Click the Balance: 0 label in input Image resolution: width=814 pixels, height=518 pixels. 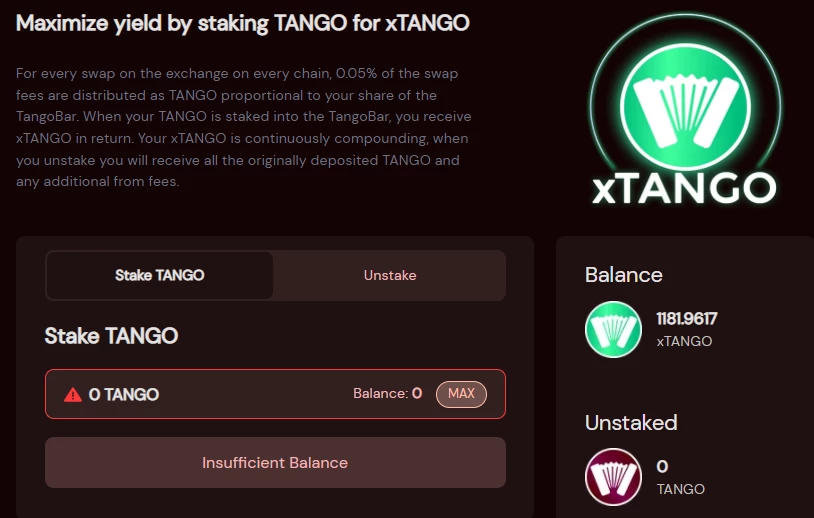(387, 393)
